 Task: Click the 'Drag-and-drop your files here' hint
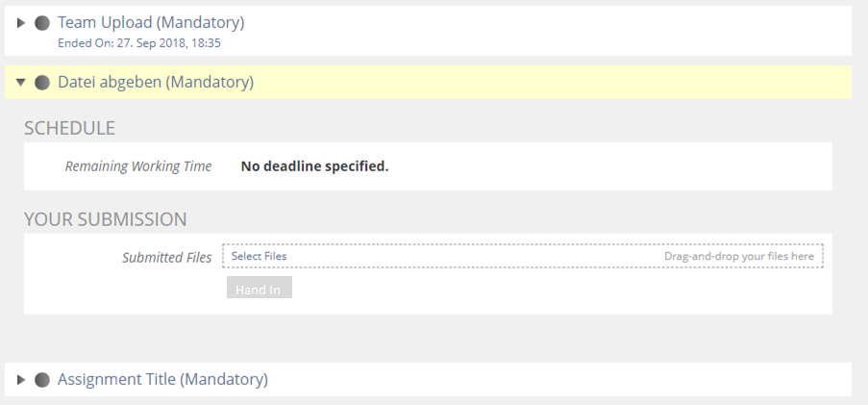click(x=738, y=257)
